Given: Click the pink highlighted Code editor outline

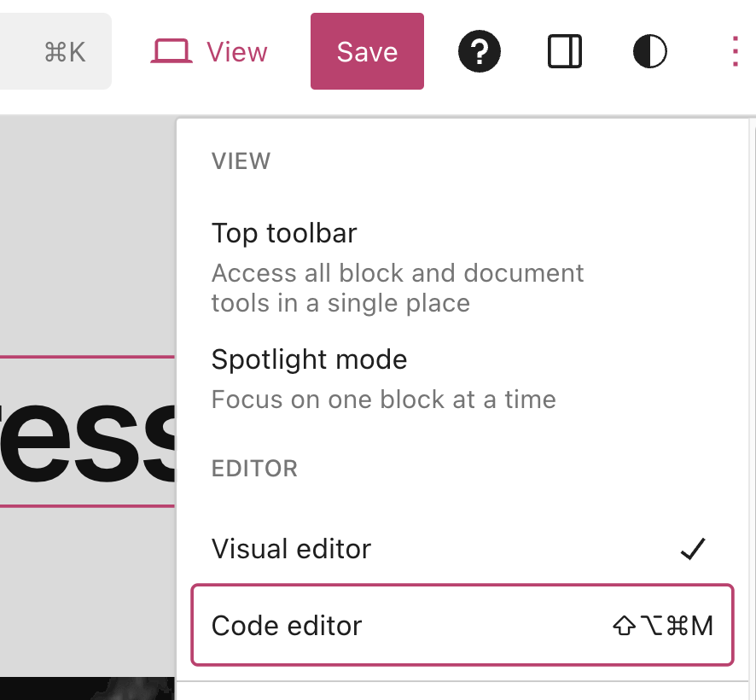Looking at the screenshot, I should pyautogui.click(x=462, y=625).
